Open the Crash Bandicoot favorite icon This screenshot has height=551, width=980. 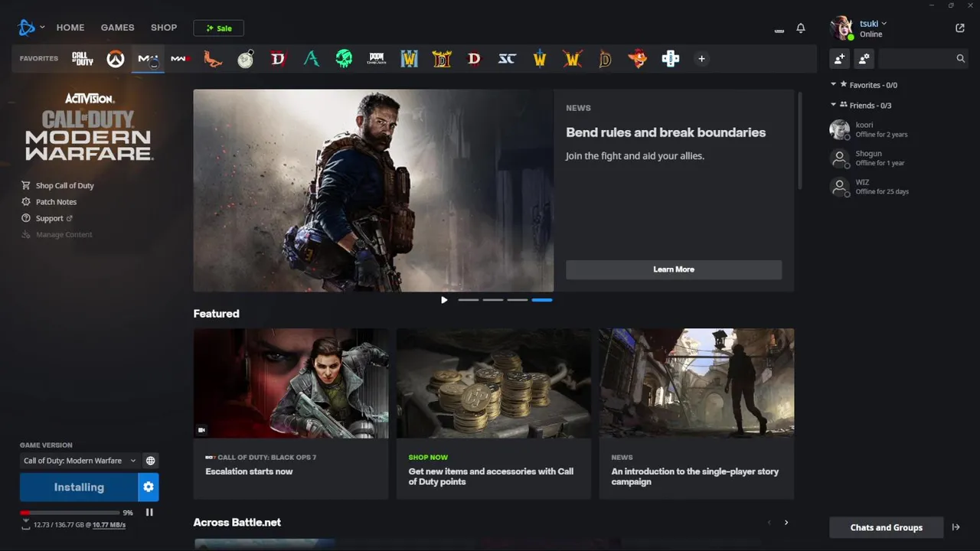coord(637,59)
